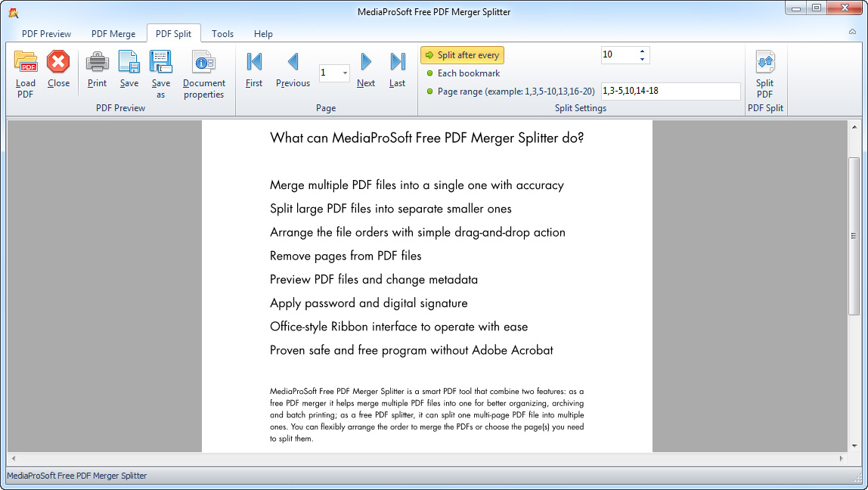Open the page number dropdown

(x=344, y=73)
